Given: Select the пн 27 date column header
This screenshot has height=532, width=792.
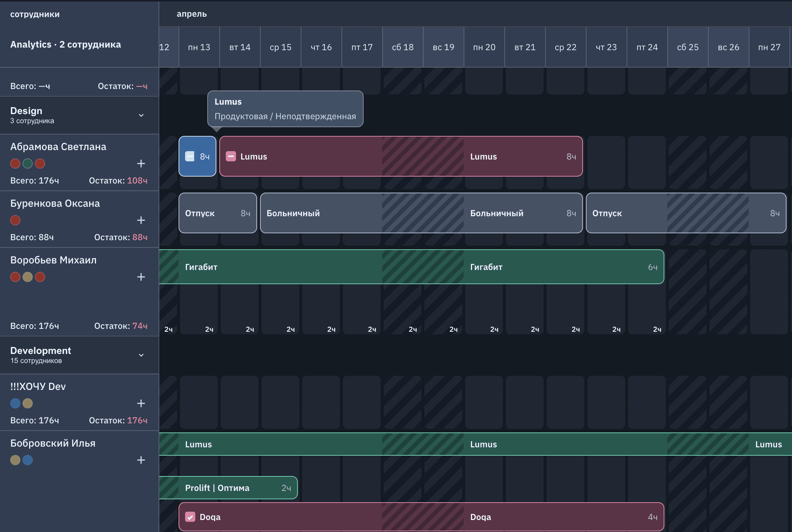Looking at the screenshot, I should [769, 47].
